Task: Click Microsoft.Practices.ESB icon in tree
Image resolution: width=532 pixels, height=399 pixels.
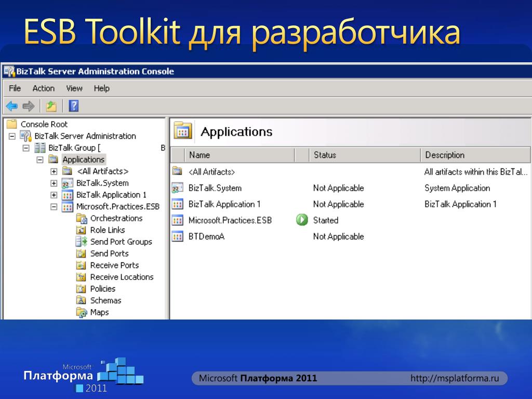Action: pos(68,207)
